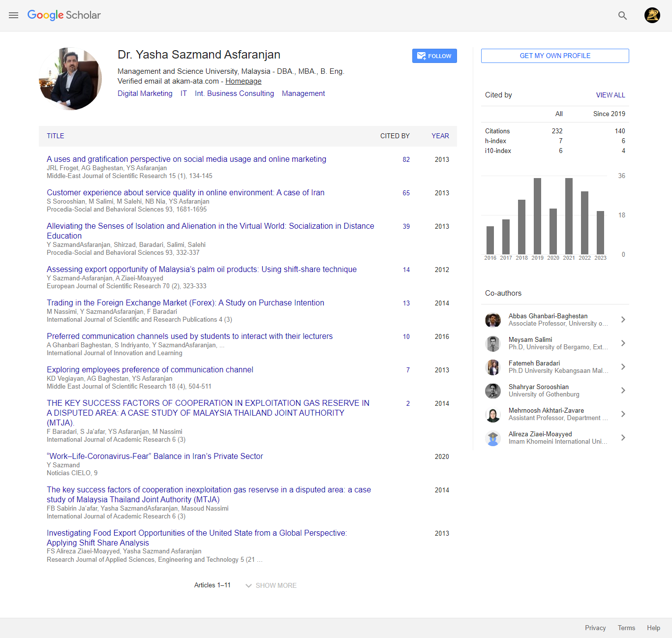Click the 2019 citation bar

pyautogui.click(x=538, y=216)
